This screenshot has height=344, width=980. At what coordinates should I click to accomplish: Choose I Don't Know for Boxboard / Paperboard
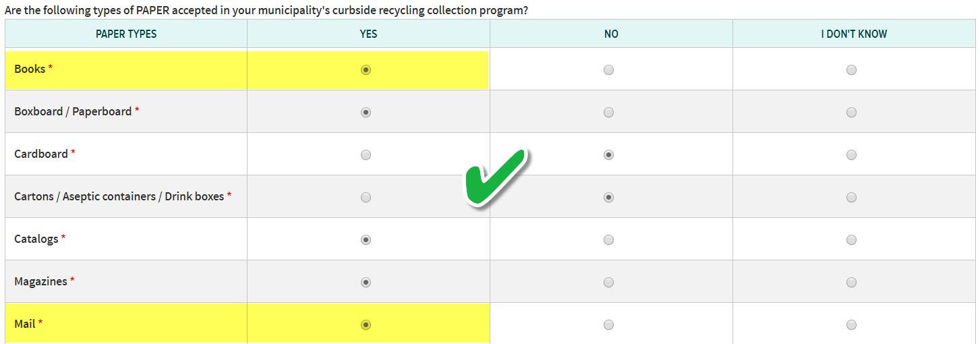851,112
